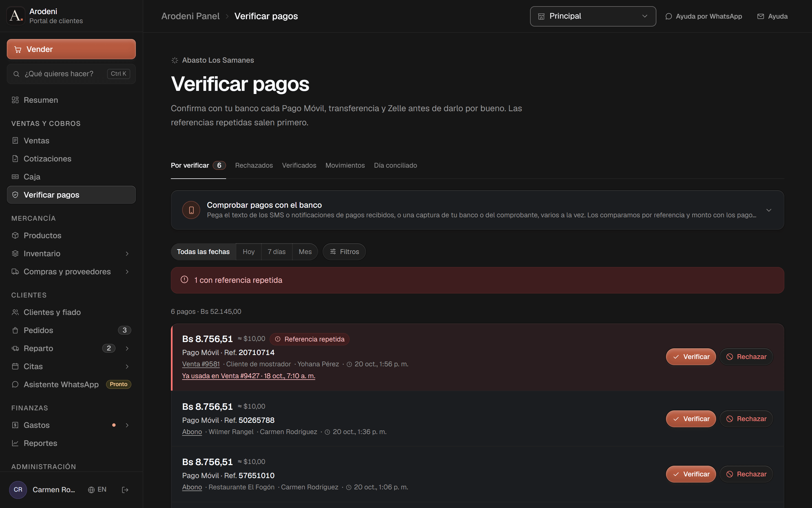Click the Clientes y fiado people icon
812x508 pixels.
15,312
